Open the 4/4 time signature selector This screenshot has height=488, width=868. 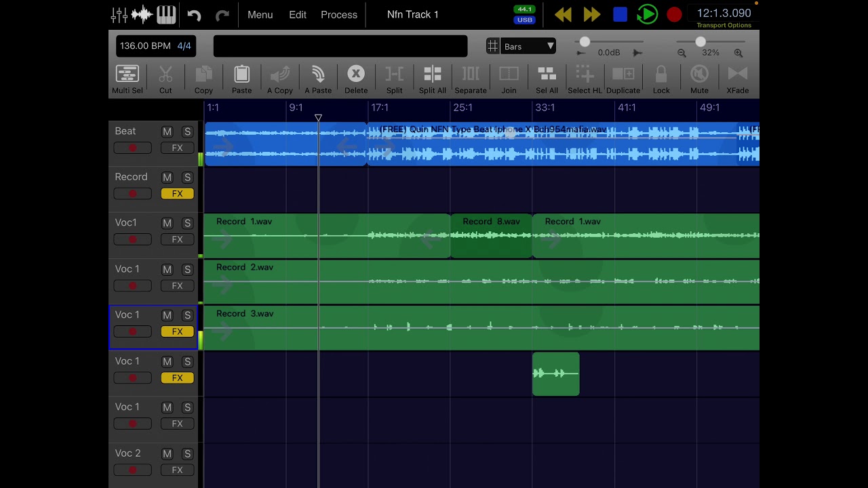tap(184, 46)
